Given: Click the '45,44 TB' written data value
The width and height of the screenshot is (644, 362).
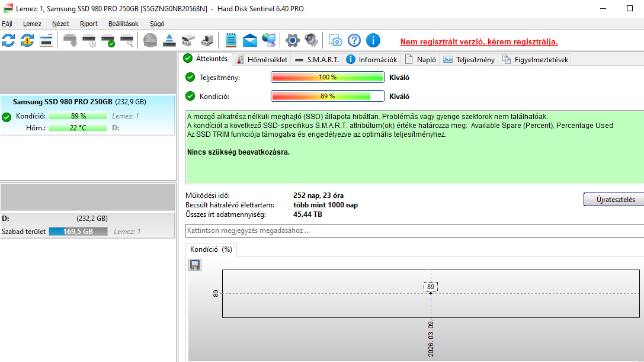Looking at the screenshot, I should tap(307, 214).
